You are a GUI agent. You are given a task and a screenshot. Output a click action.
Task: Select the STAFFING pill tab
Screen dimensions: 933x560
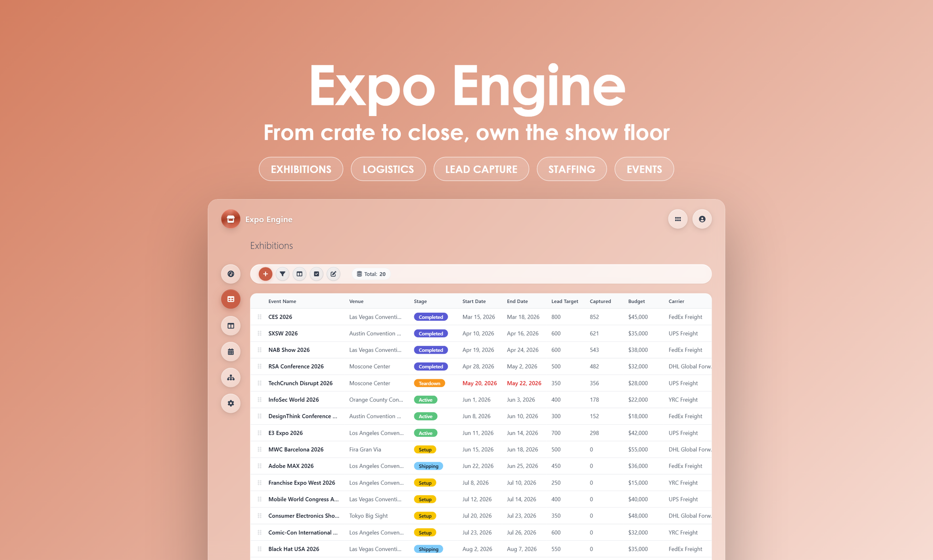(572, 169)
